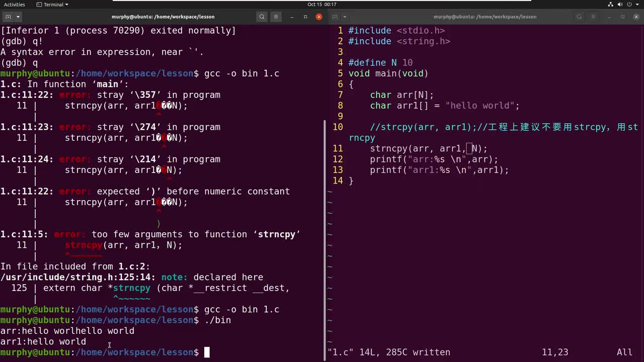Minimize the right terminal window
Image resolution: width=644 pixels, height=362 pixels.
[x=609, y=17]
